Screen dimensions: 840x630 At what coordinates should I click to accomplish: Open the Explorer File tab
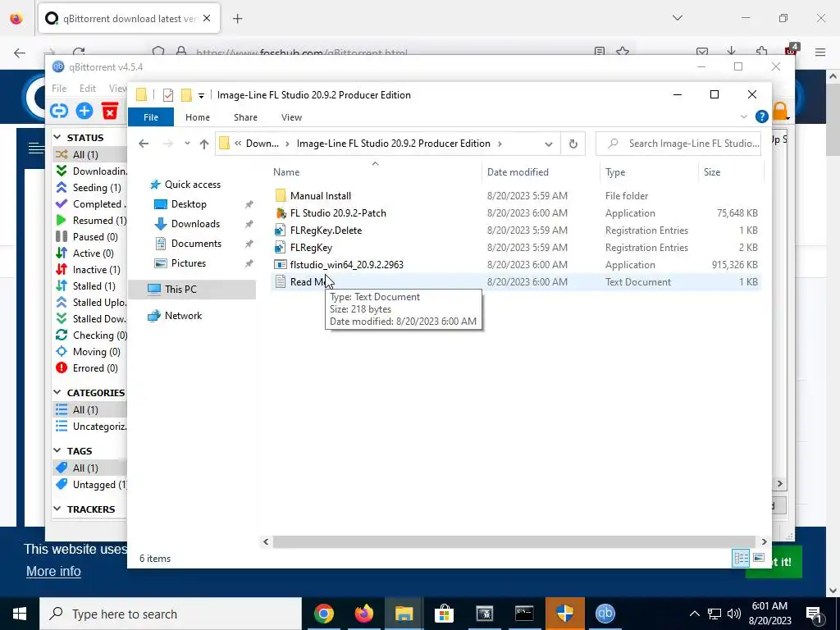click(151, 116)
